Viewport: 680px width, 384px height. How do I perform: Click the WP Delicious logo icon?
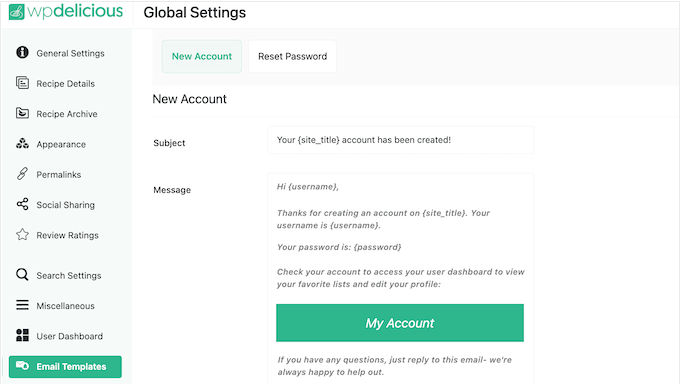[x=16, y=12]
